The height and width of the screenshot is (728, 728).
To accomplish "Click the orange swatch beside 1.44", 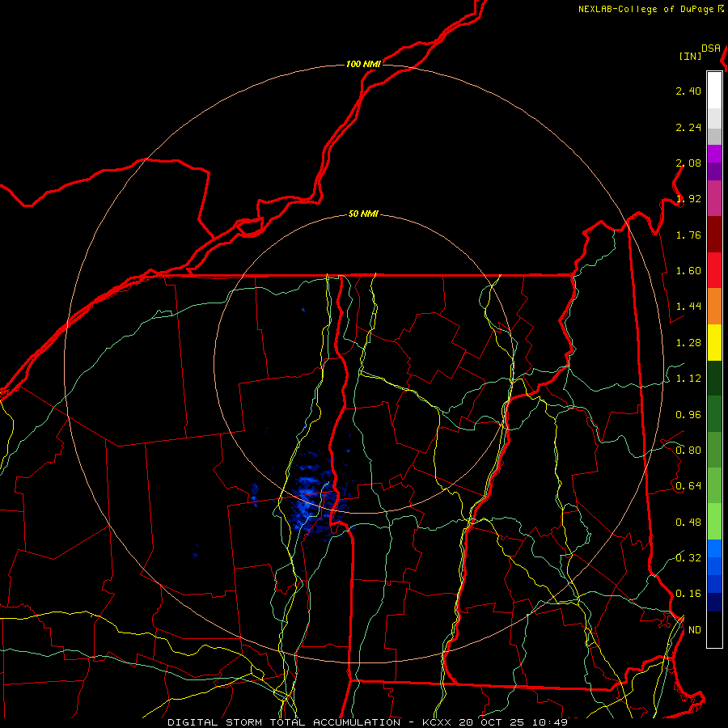I will [x=714, y=306].
